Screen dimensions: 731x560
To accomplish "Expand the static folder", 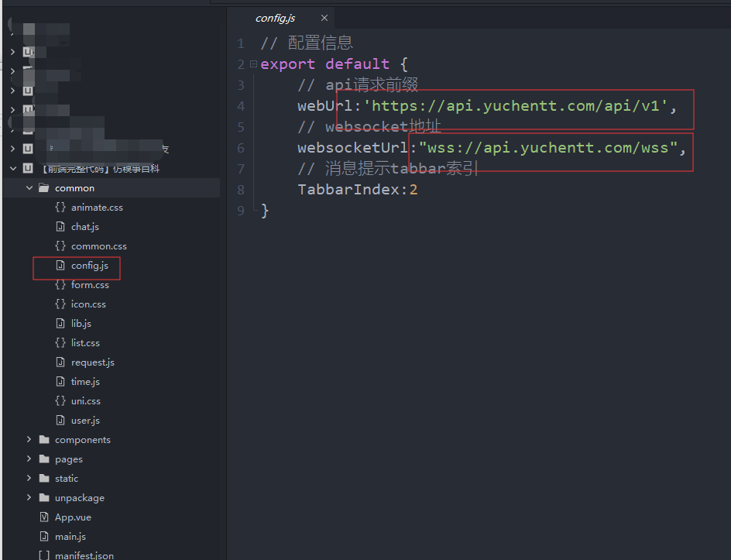I will point(29,478).
